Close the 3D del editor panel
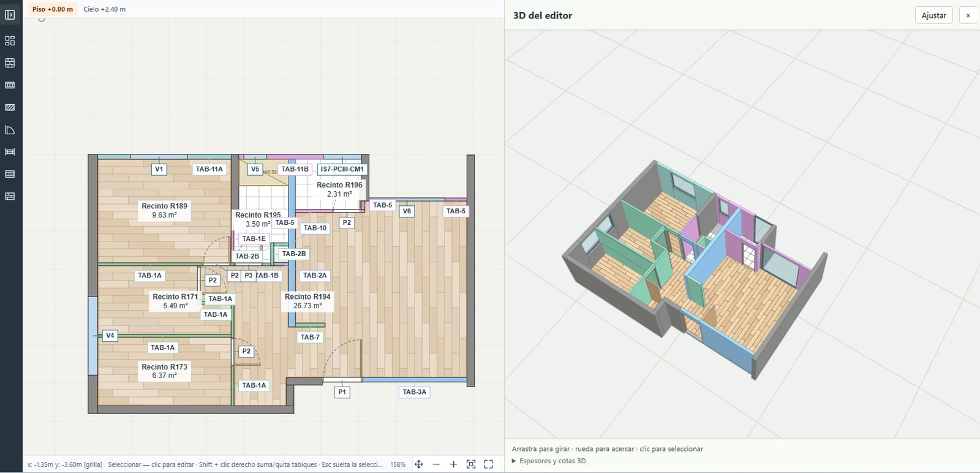The image size is (980, 473). coord(968,15)
